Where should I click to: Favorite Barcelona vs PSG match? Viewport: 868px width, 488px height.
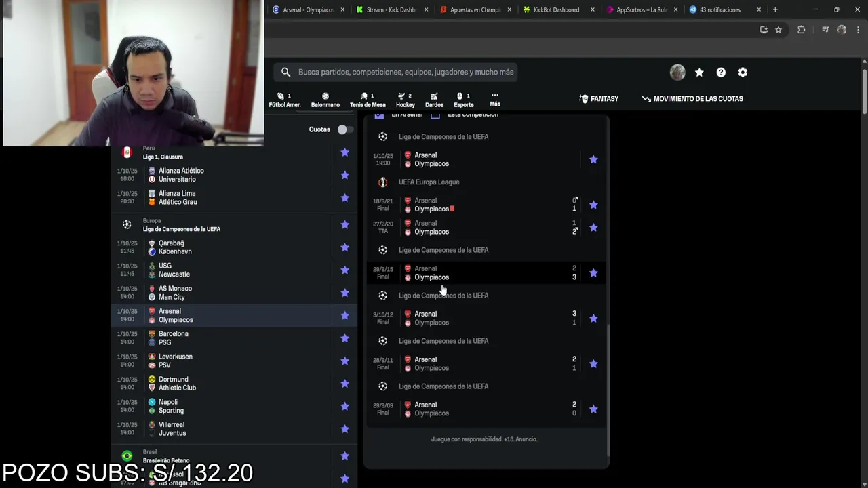pos(344,338)
